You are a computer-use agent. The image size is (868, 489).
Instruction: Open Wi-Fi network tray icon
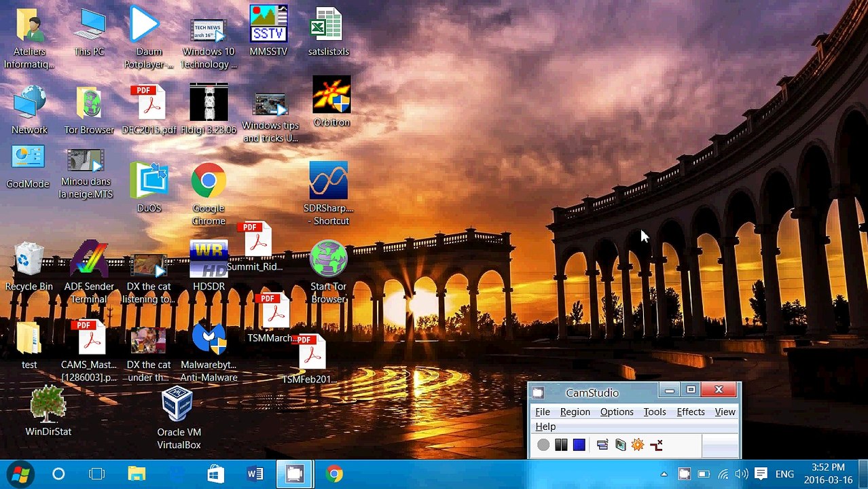pos(723,474)
